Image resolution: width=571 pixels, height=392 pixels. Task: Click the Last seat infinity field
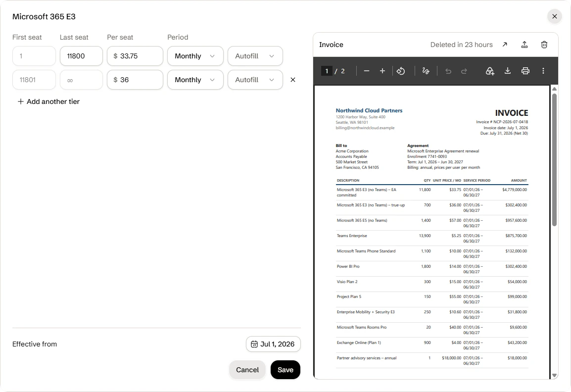coord(81,80)
